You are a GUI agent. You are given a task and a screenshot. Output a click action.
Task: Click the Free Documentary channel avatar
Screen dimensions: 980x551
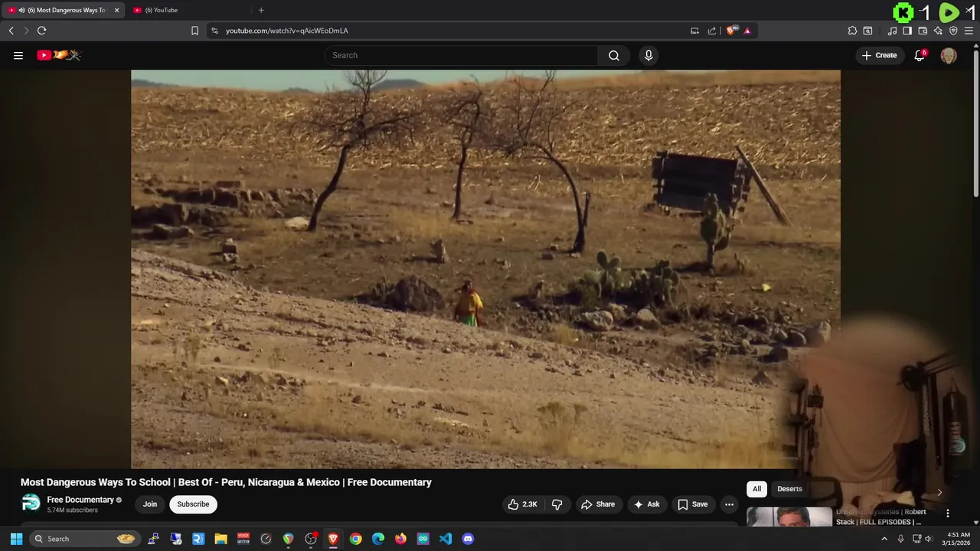click(x=31, y=504)
